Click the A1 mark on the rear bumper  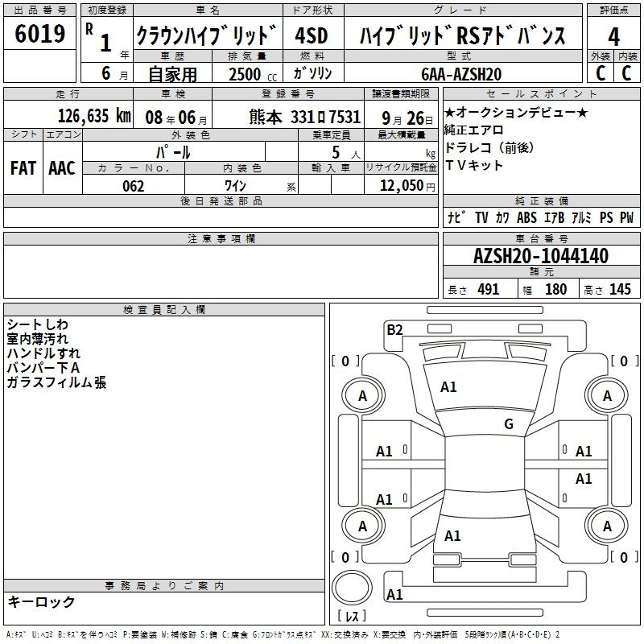(394, 594)
